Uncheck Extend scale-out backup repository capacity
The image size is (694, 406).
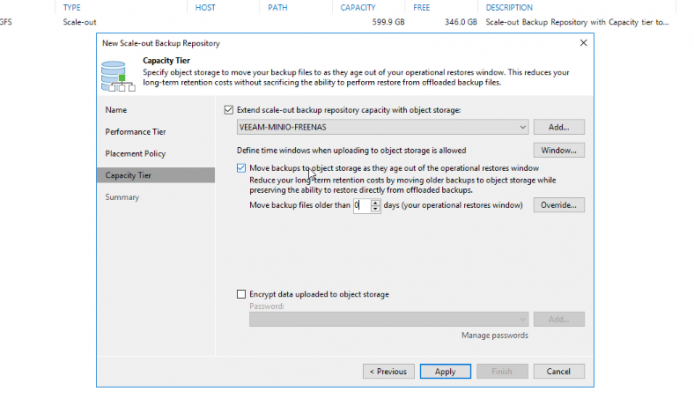[x=228, y=110]
